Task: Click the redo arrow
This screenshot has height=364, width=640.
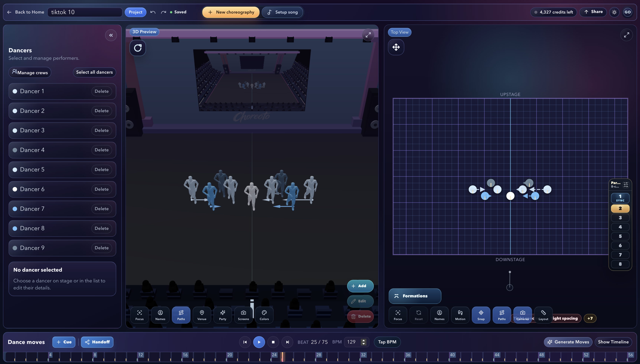Action: 164,12
